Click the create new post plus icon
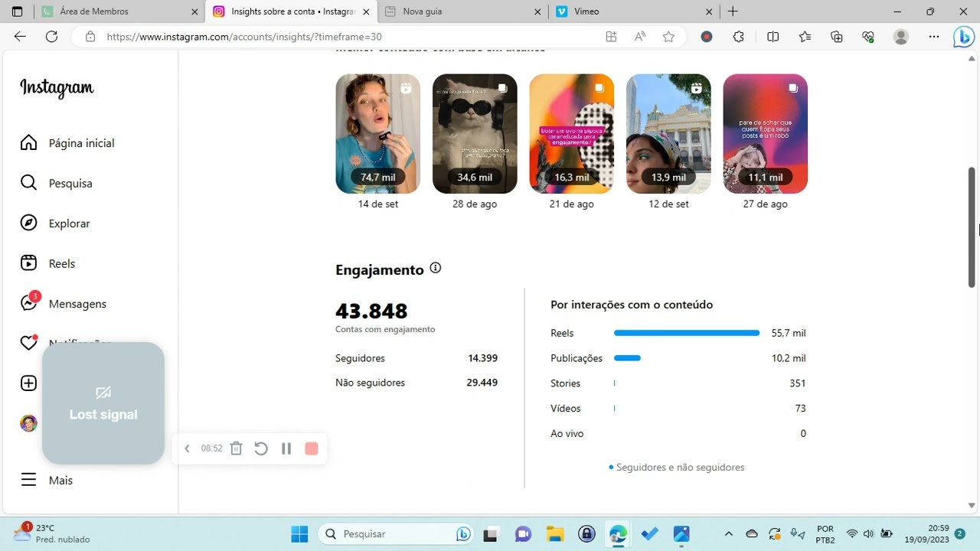This screenshot has height=551, width=980. click(x=28, y=383)
